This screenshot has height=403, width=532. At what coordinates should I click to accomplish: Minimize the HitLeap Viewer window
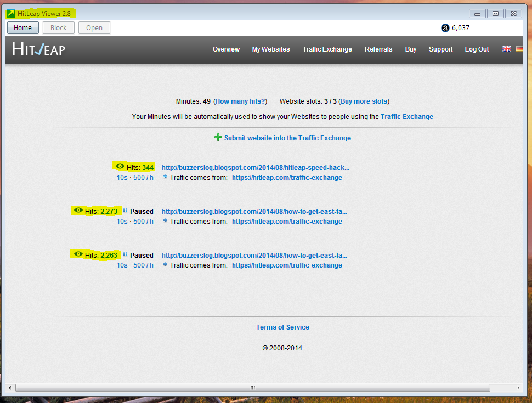pyautogui.click(x=477, y=14)
